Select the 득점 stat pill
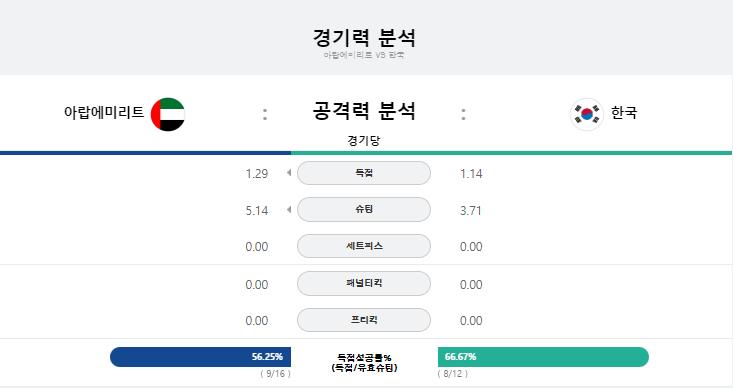733x388 pixels. click(x=364, y=173)
